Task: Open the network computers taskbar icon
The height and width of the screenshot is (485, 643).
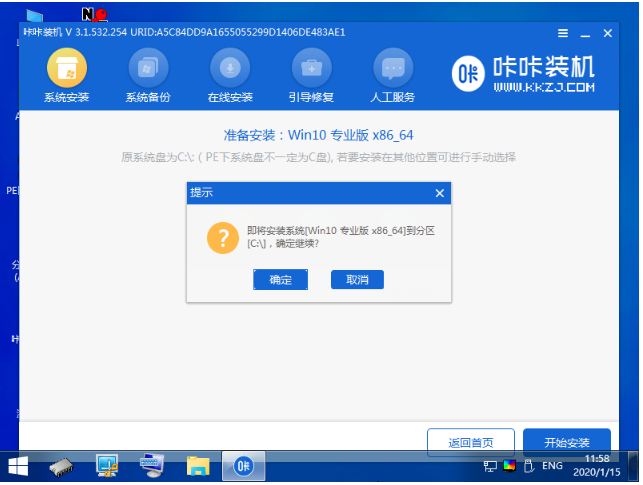Action: click(108, 466)
